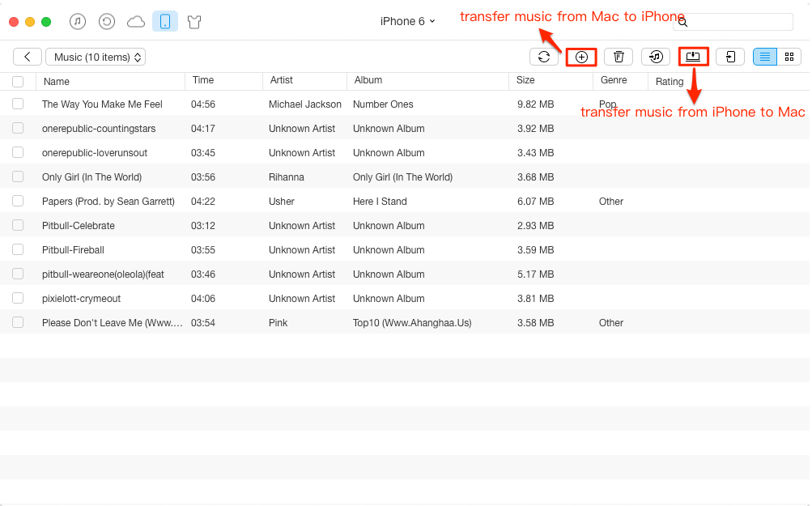Click artist Michael Jackson cell
The height and width of the screenshot is (506, 812).
tap(305, 104)
